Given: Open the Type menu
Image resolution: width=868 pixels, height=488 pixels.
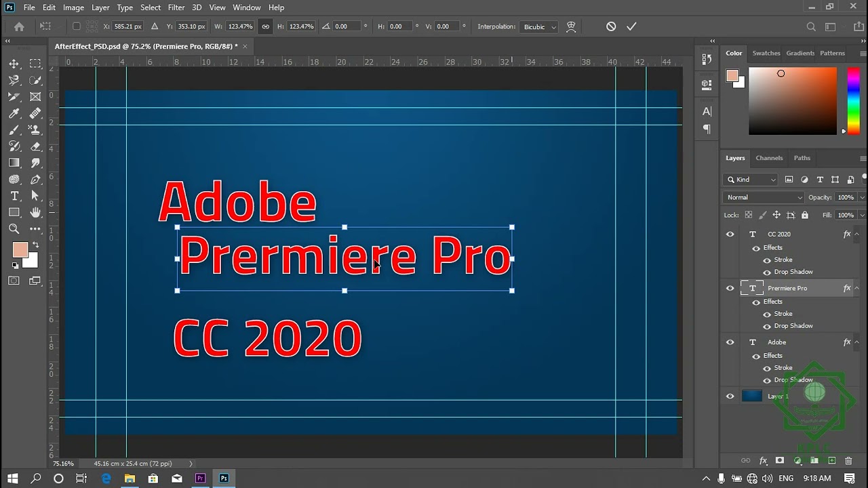Looking at the screenshot, I should [x=125, y=7].
